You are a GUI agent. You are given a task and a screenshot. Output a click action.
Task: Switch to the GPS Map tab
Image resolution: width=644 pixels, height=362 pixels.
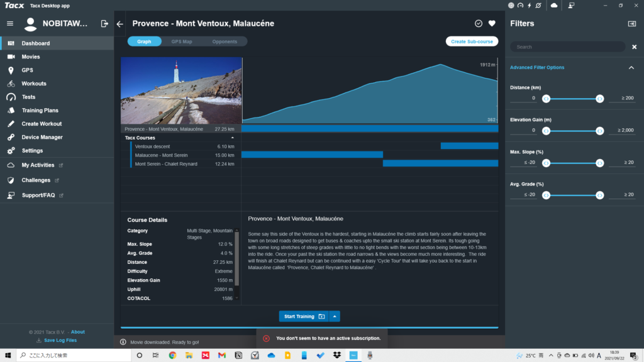pos(182,41)
